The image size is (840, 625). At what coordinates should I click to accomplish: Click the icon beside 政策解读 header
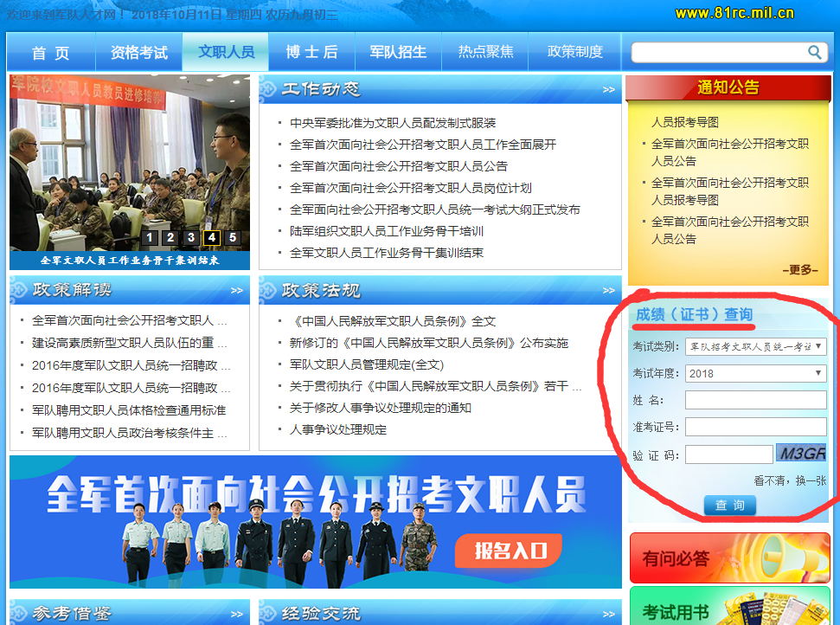(x=17, y=290)
